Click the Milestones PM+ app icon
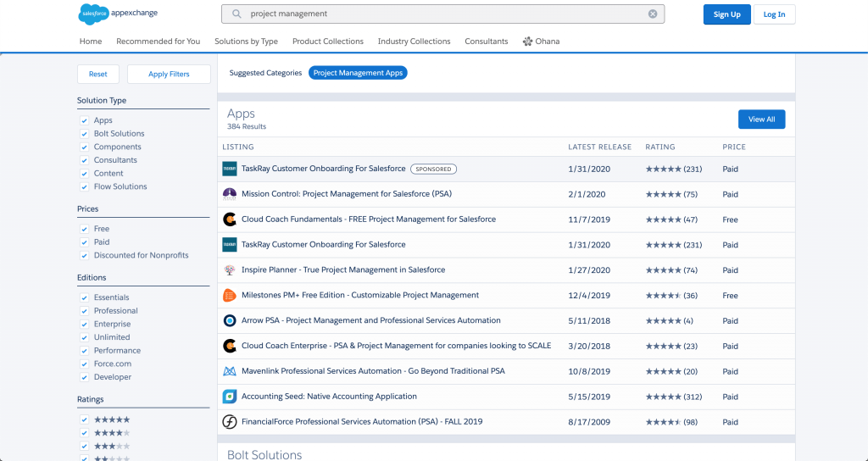Viewport: 868px width, 461px height. pos(230,296)
